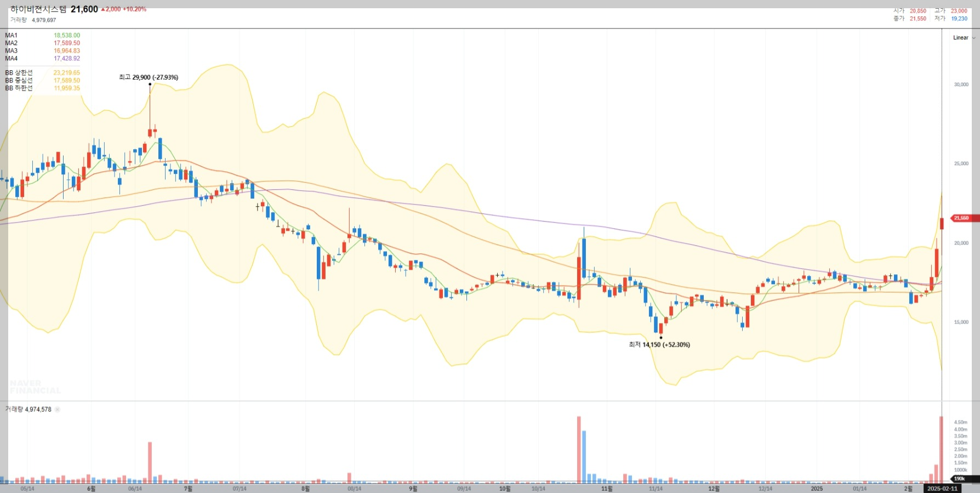Select the MA3 legend entry

tap(42, 51)
